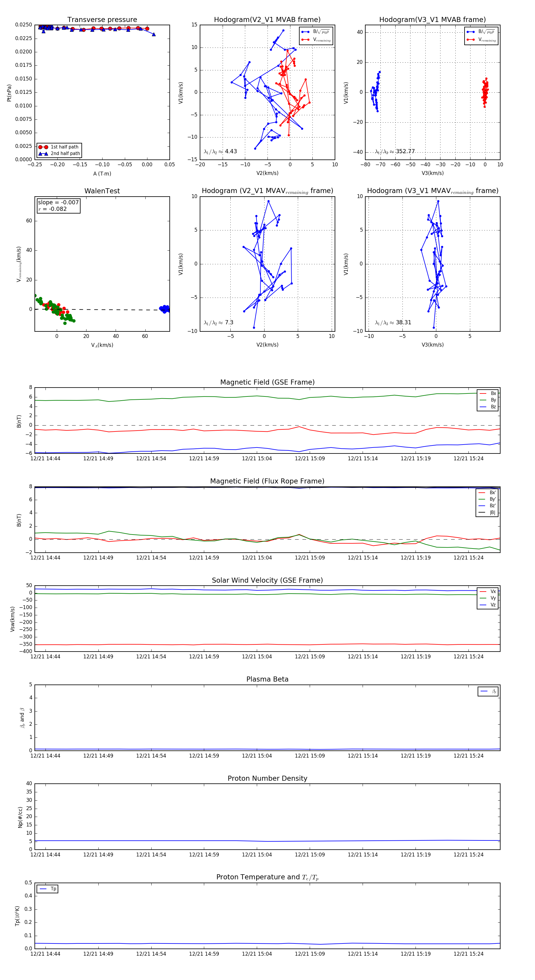
Task: Click the 'Transverse pressure' plot title
Action: pyautogui.click(x=102, y=19)
